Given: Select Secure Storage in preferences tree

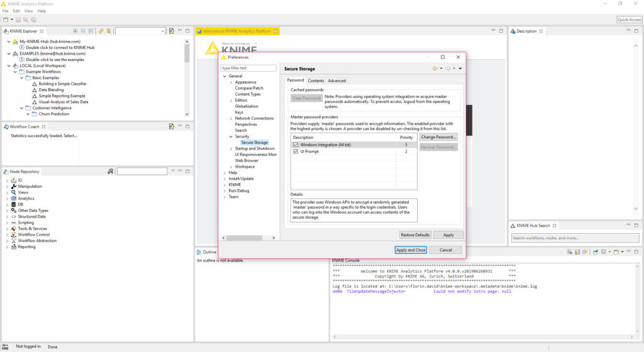Looking at the screenshot, I should tap(254, 142).
